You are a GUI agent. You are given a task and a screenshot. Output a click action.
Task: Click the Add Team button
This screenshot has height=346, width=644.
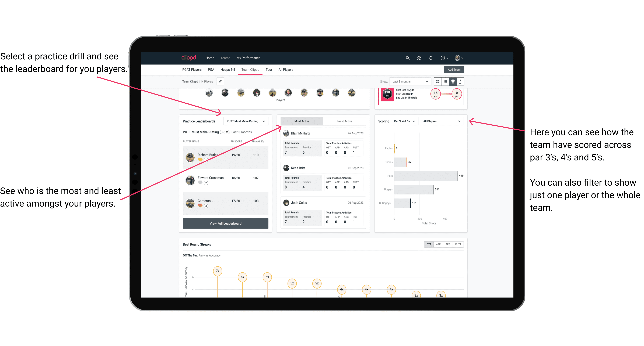(x=454, y=69)
